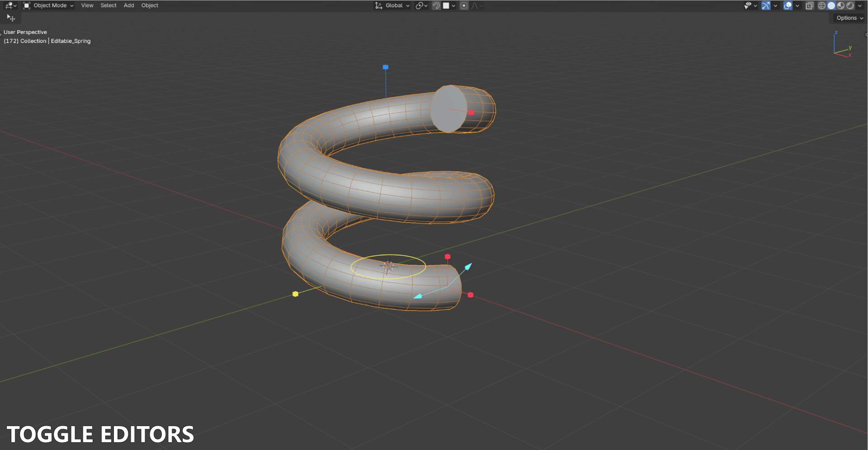Toggle the show overlays button
Screen dimensions: 868x450
pos(788,5)
